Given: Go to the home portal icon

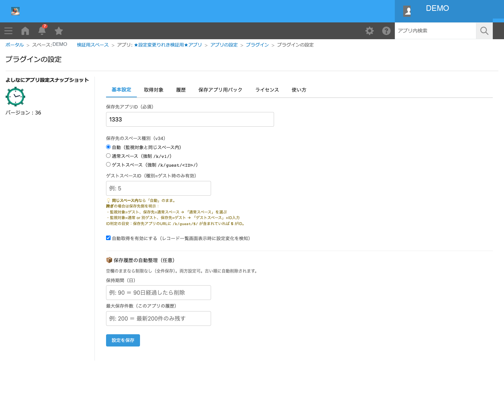Looking at the screenshot, I should click(25, 31).
